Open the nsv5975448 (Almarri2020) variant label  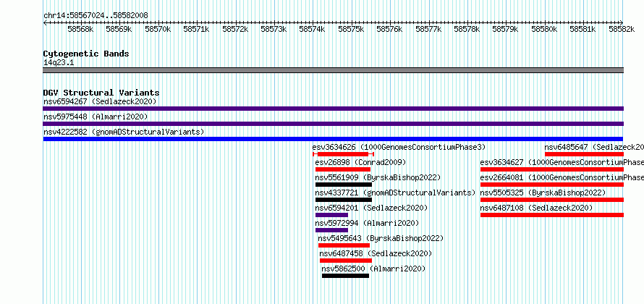pos(96,117)
